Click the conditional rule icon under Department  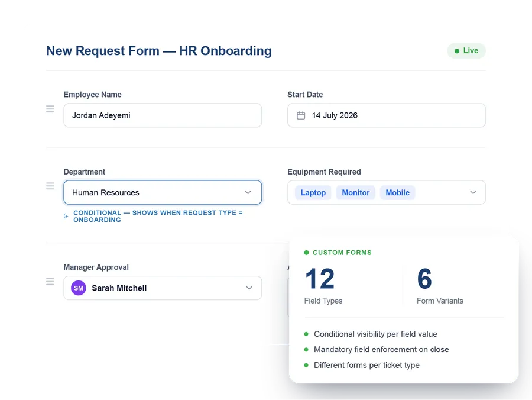(x=66, y=216)
